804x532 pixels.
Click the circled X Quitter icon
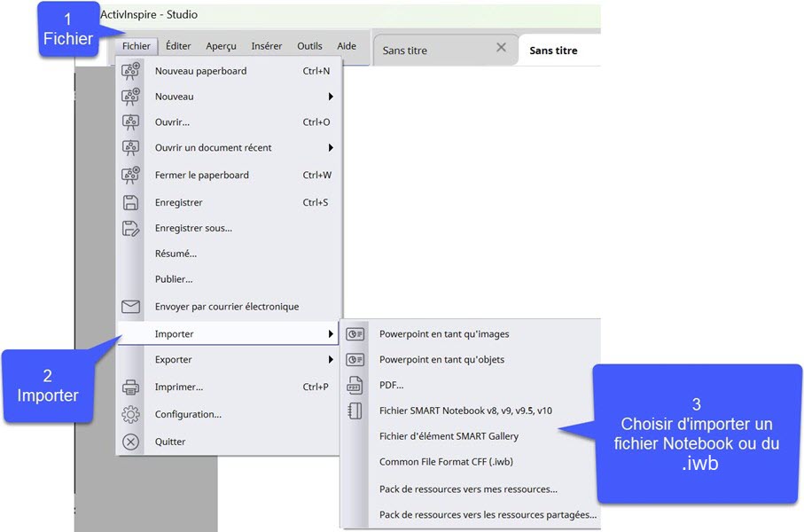coord(131,442)
